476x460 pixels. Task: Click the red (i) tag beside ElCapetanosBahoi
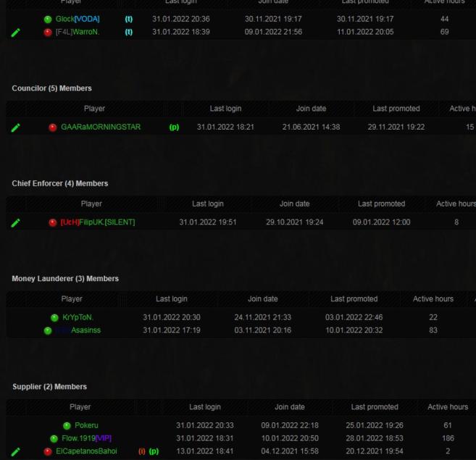(142, 451)
